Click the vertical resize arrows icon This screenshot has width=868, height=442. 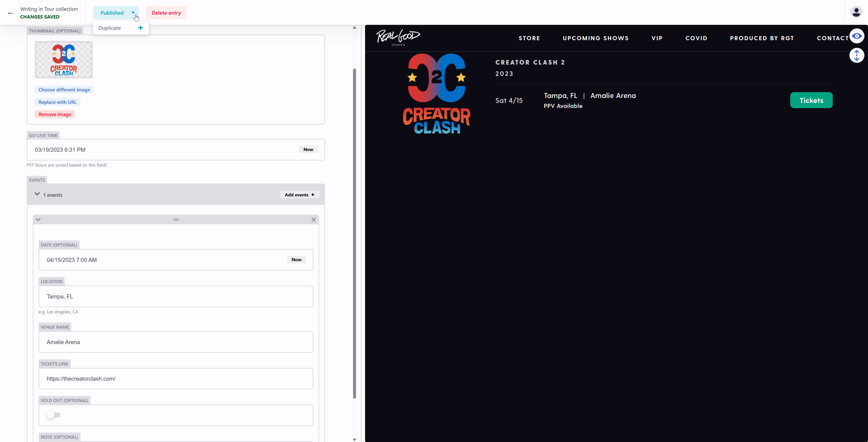pos(857,55)
